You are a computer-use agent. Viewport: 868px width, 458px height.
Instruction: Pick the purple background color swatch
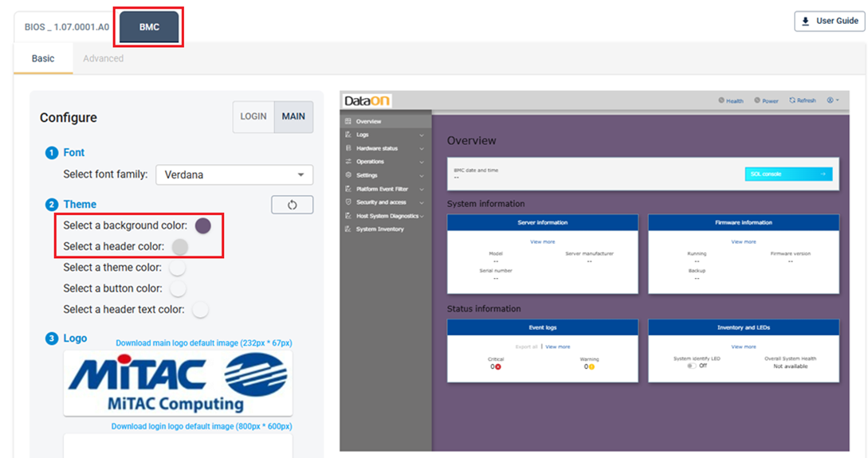(203, 225)
